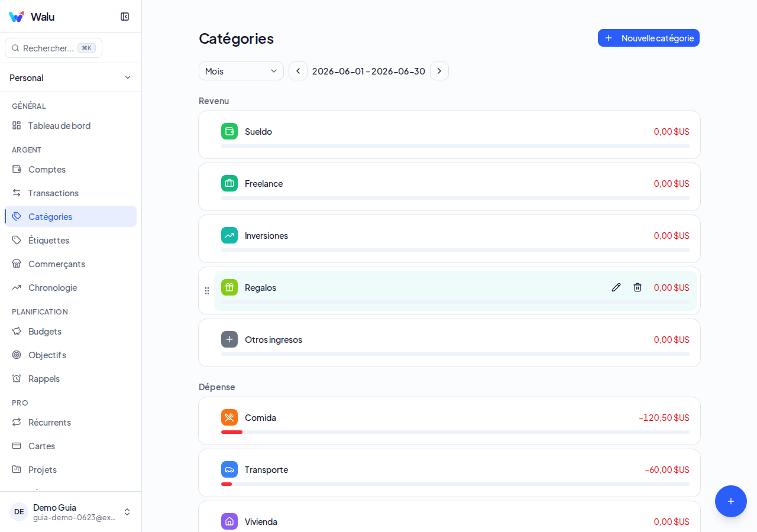Open the Rechercher search field
757x532 pixels.
pos(53,48)
